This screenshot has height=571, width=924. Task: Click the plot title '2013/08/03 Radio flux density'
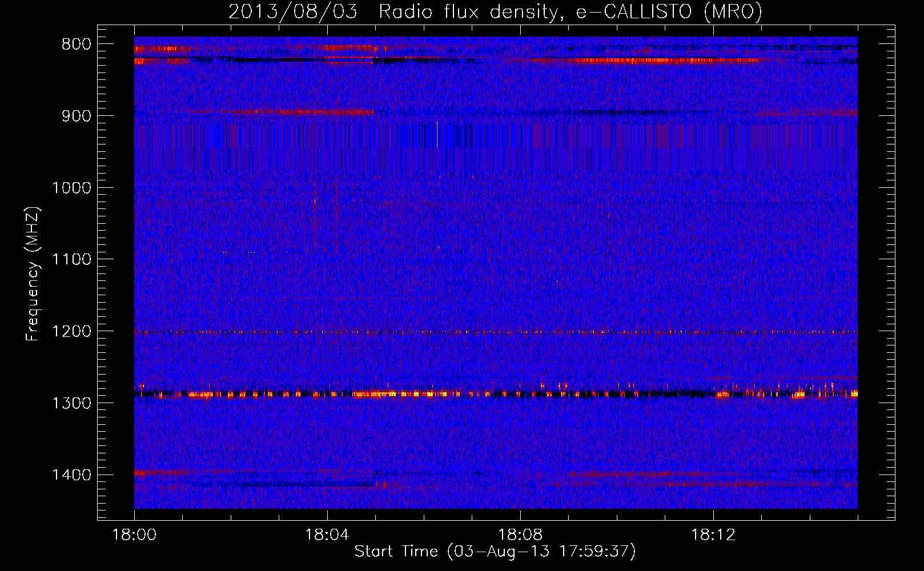pos(495,11)
